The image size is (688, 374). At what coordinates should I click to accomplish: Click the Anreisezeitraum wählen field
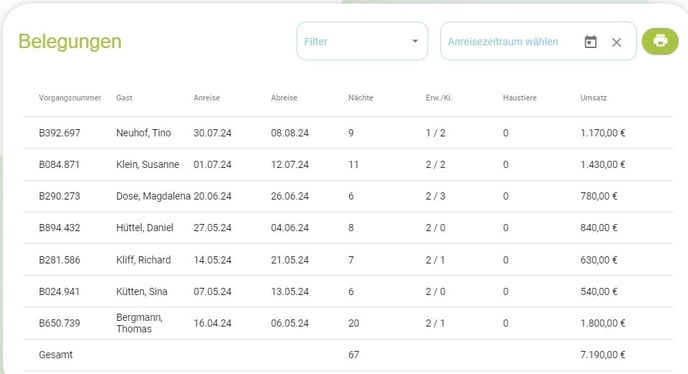point(538,41)
